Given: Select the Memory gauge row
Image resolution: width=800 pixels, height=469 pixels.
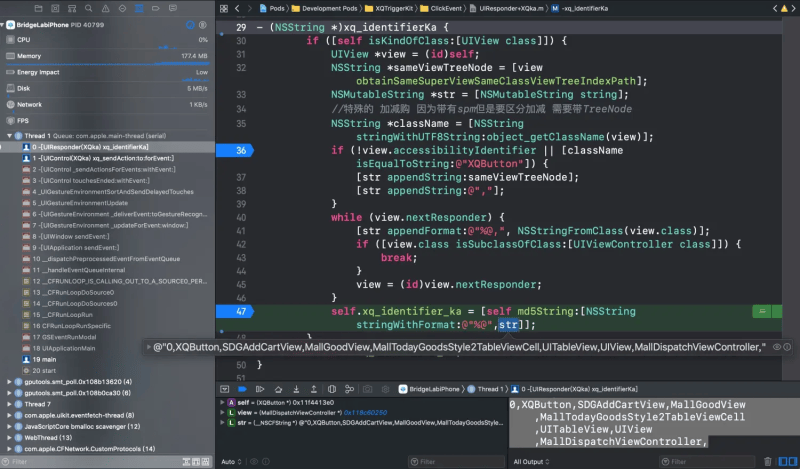Looking at the screenshot, I should [x=30, y=56].
